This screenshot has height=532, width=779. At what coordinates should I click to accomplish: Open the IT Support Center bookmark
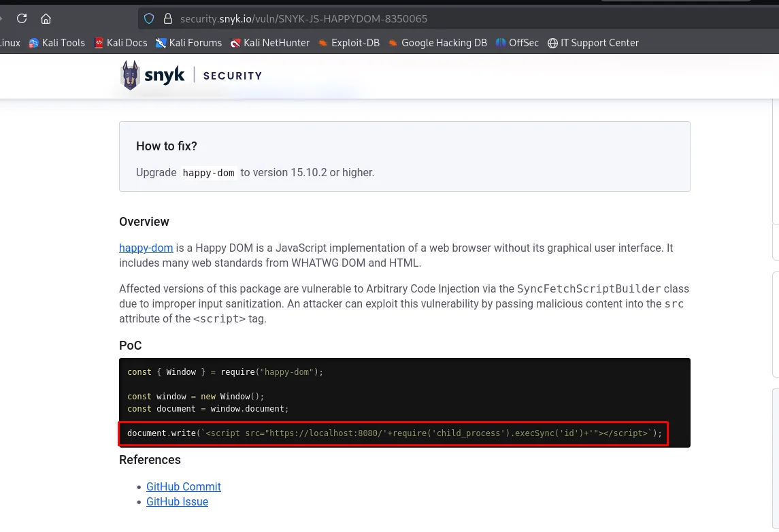593,43
